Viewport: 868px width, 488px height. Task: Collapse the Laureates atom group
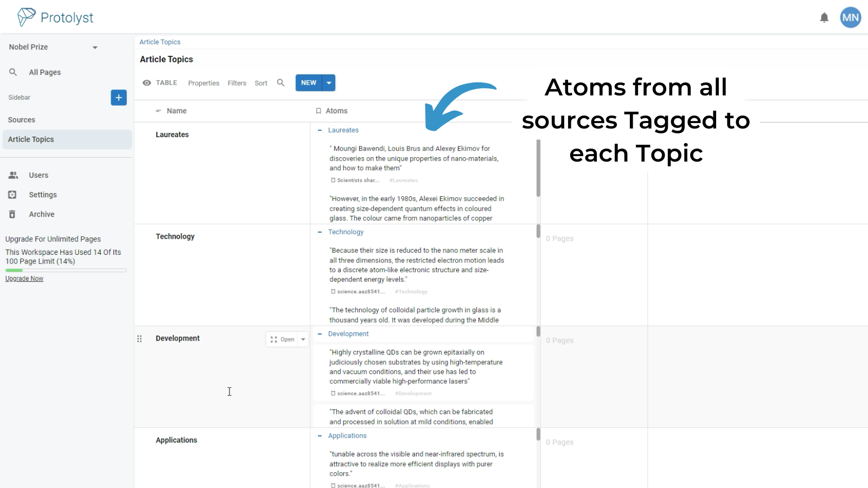320,130
